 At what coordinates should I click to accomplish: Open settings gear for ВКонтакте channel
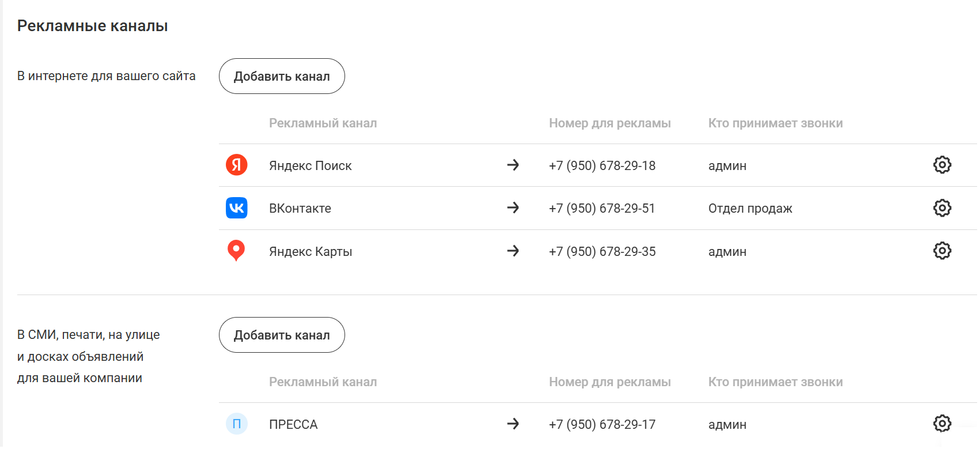tap(942, 208)
